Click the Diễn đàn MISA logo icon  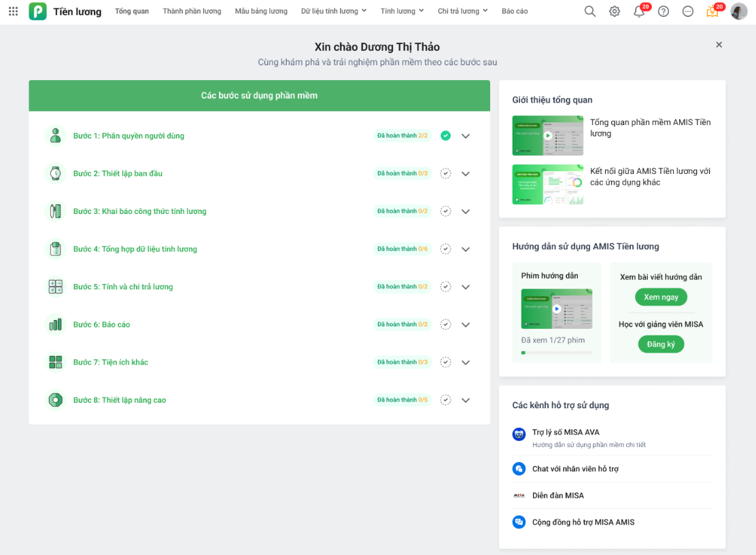519,495
